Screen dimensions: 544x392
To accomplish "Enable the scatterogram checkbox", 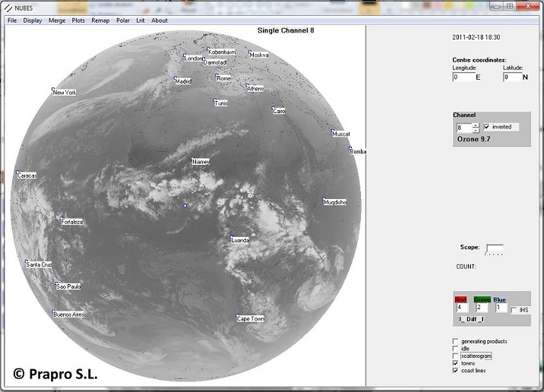I will point(455,356).
